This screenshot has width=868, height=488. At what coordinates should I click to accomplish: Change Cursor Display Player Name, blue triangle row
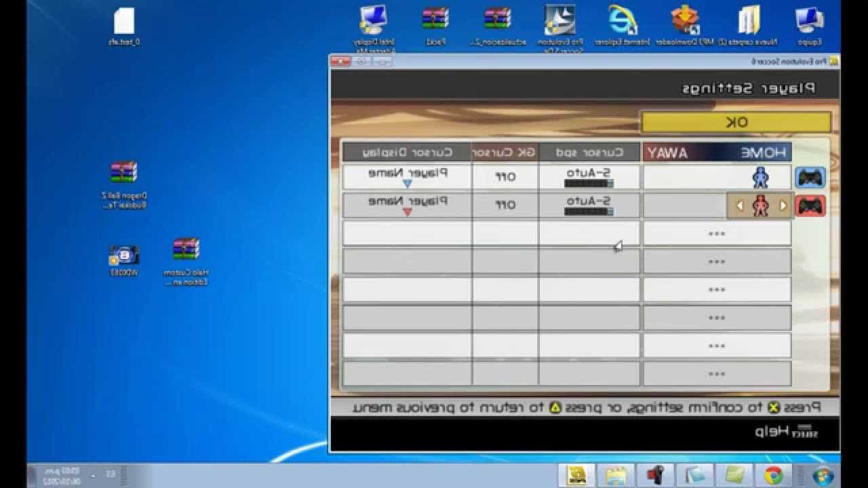click(x=407, y=177)
